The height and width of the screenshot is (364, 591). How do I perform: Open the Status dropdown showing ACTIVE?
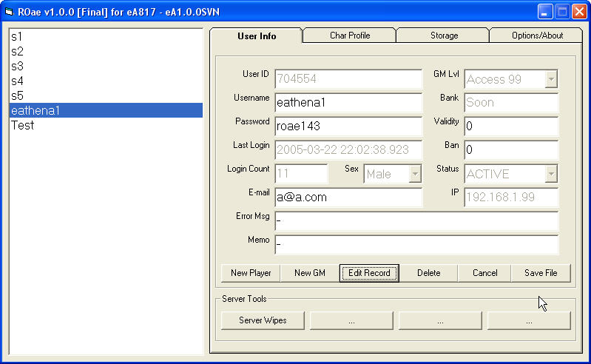[551, 174]
